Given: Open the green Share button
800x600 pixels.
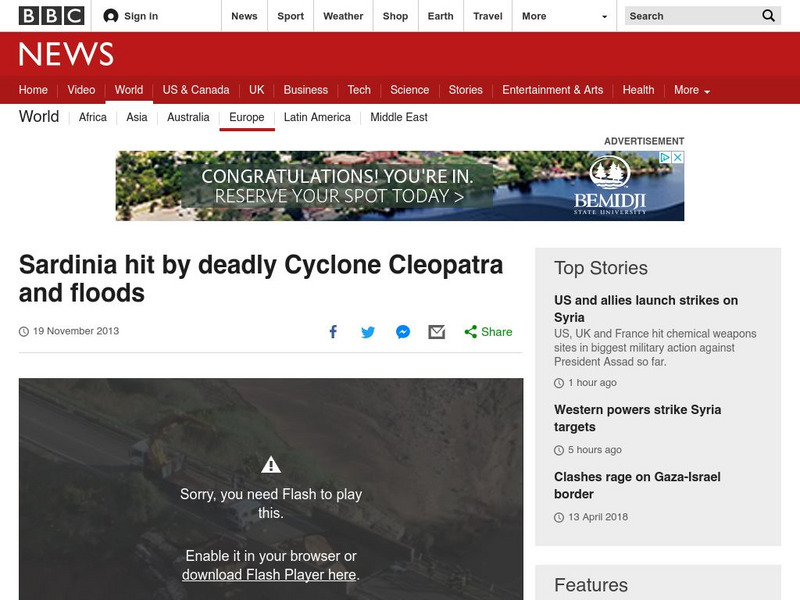Looking at the screenshot, I should tap(488, 332).
